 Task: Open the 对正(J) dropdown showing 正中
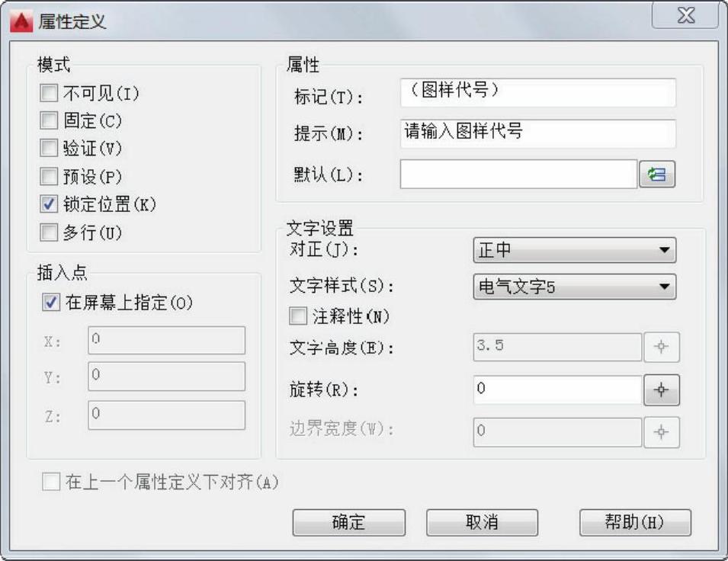click(574, 250)
